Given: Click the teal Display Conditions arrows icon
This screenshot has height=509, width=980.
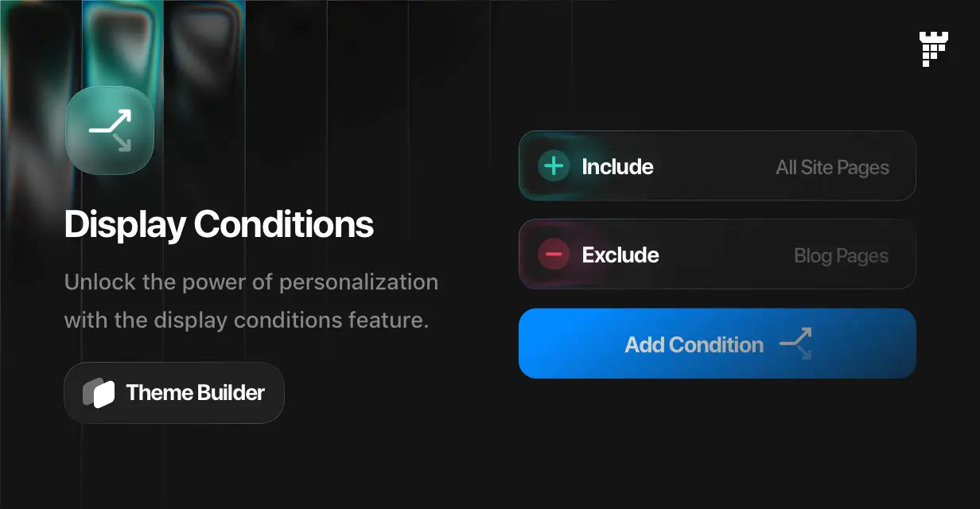Looking at the screenshot, I should point(110,130).
